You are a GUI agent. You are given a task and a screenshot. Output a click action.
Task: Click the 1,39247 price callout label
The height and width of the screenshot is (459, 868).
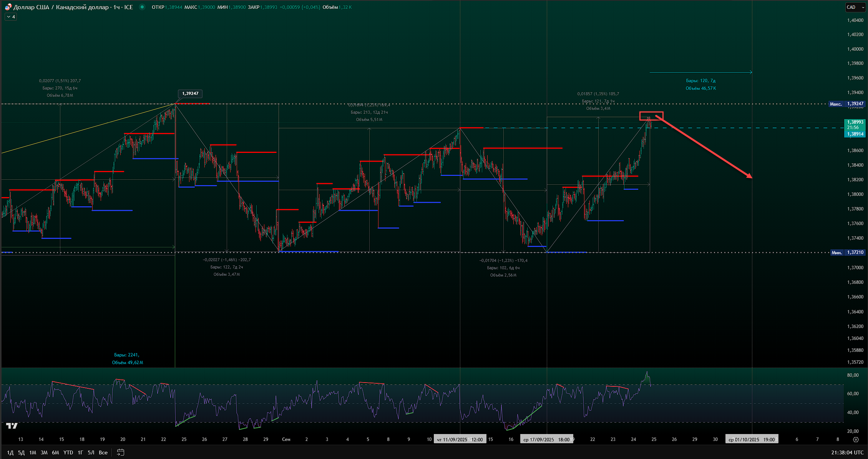[x=190, y=93]
